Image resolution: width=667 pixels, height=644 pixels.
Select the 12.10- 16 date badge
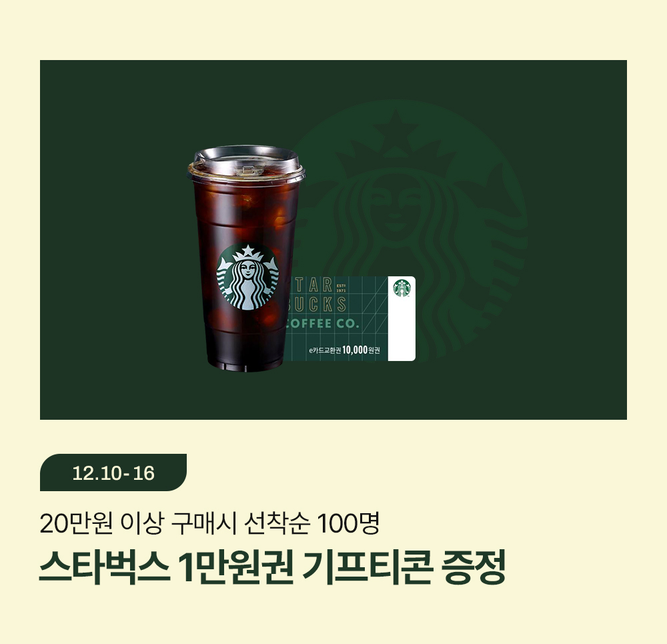[113, 472]
